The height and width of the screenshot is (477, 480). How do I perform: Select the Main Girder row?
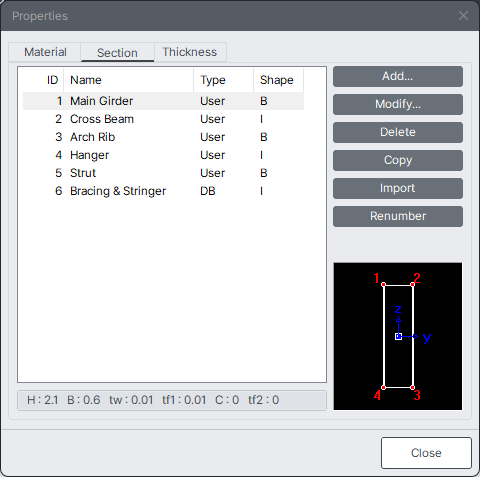click(x=163, y=101)
